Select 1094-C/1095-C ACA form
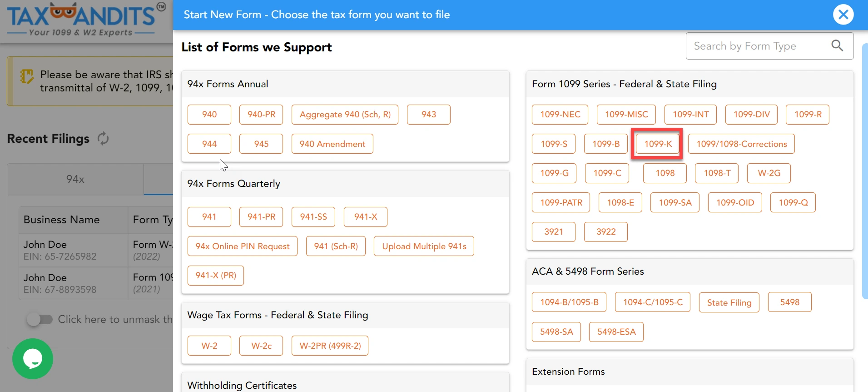The height and width of the screenshot is (392, 868). (x=653, y=302)
